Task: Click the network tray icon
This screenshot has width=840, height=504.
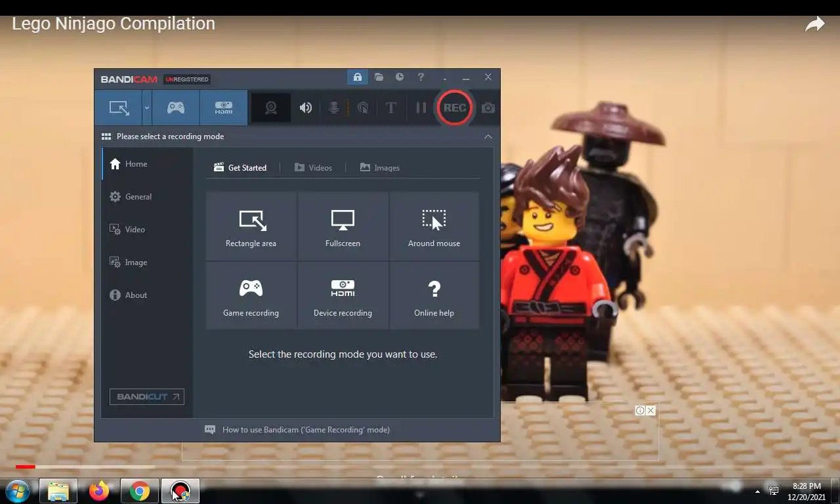Action: (x=774, y=491)
